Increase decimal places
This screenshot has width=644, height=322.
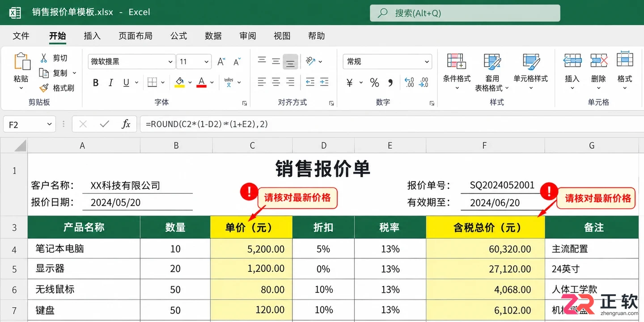(x=409, y=82)
